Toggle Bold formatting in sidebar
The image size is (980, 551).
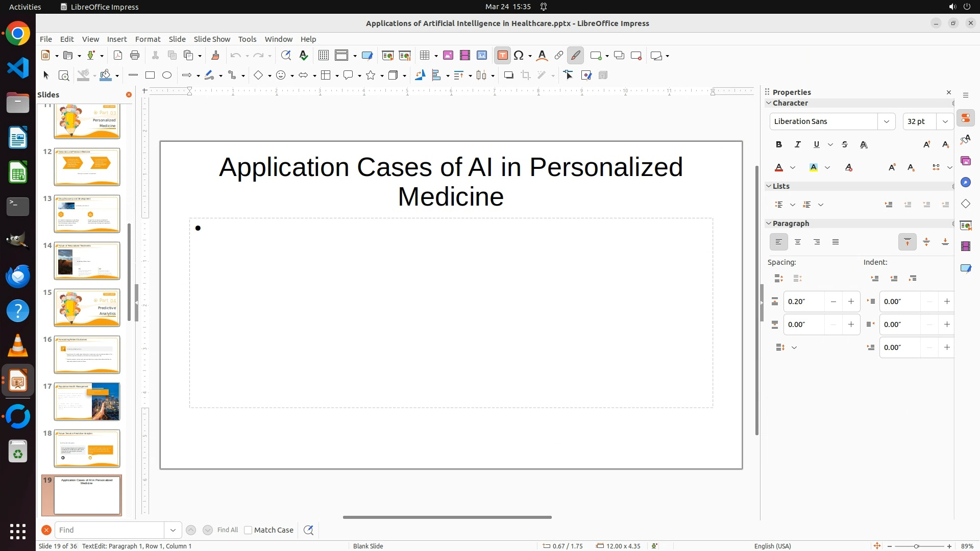pos(778,145)
